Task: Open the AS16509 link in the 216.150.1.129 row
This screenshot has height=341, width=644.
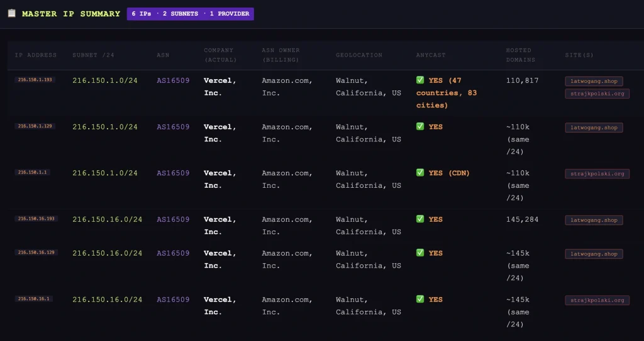Action: 173,127
